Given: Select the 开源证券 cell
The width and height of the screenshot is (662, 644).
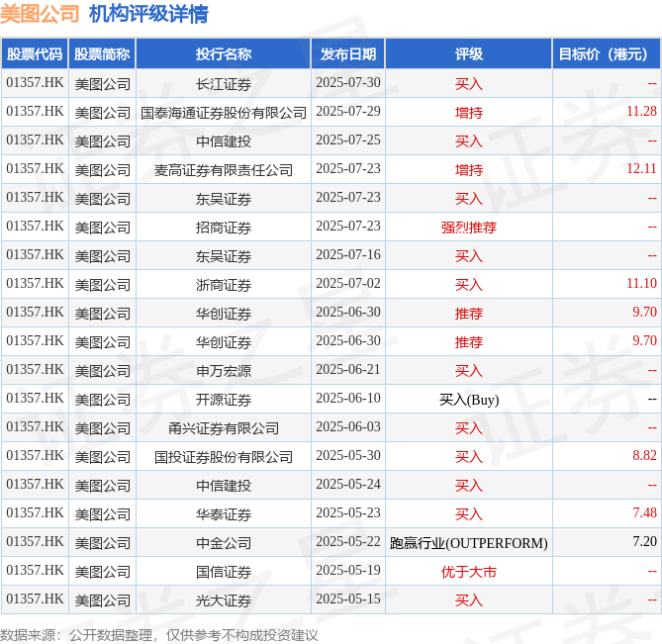Looking at the screenshot, I should (224, 400).
